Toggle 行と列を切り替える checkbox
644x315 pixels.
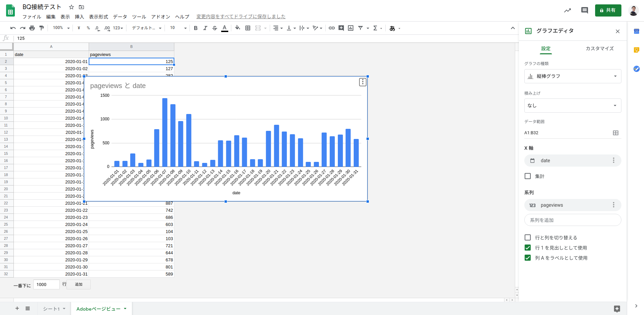point(527,237)
